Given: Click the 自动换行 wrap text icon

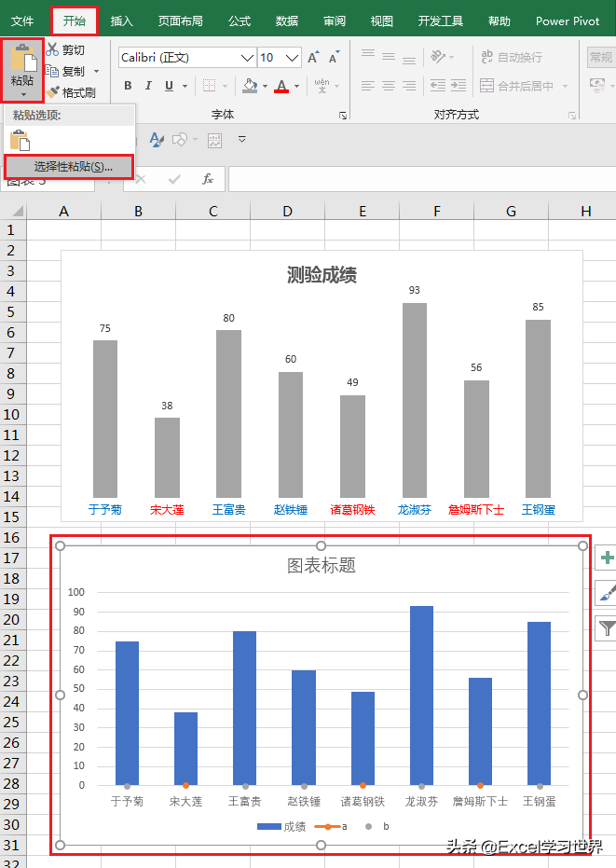Looking at the screenshot, I should (x=487, y=57).
